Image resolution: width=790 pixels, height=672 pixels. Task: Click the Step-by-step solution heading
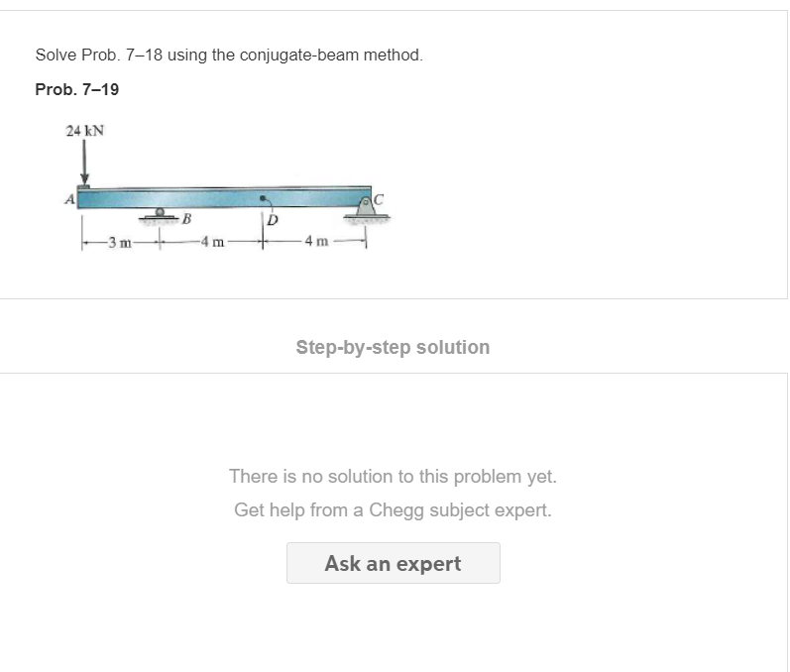(393, 347)
